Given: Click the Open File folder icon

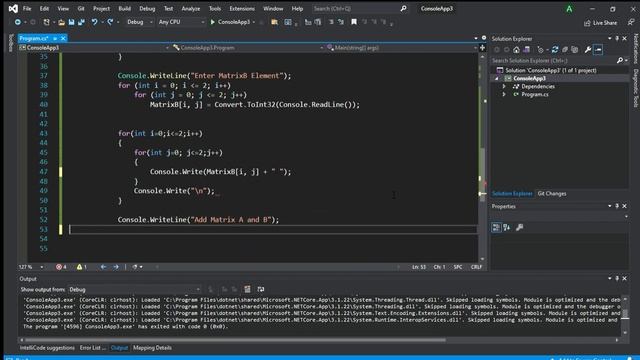Looking at the screenshot, I should pyautogui.click(x=61, y=22).
